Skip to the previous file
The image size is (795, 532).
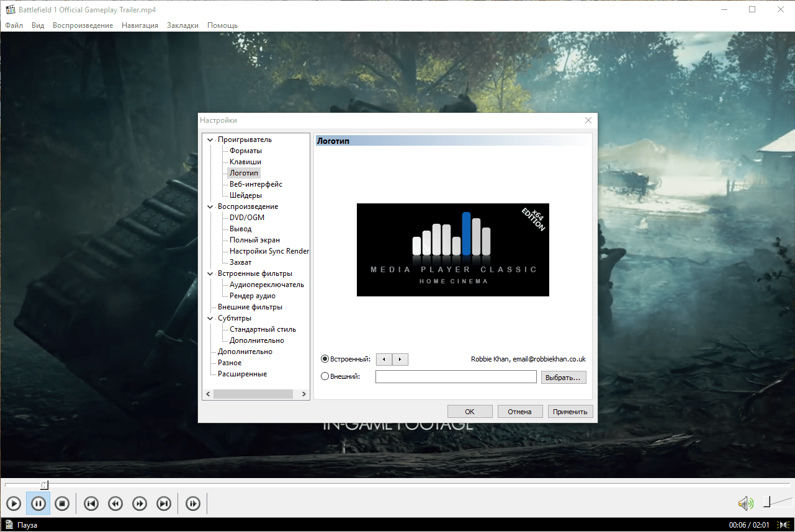click(x=91, y=503)
